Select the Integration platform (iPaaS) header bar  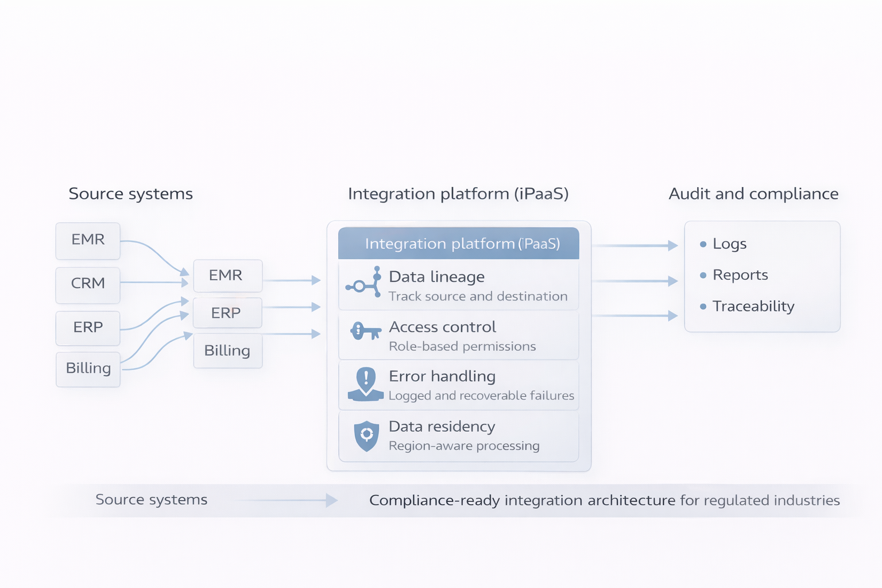coord(458,243)
